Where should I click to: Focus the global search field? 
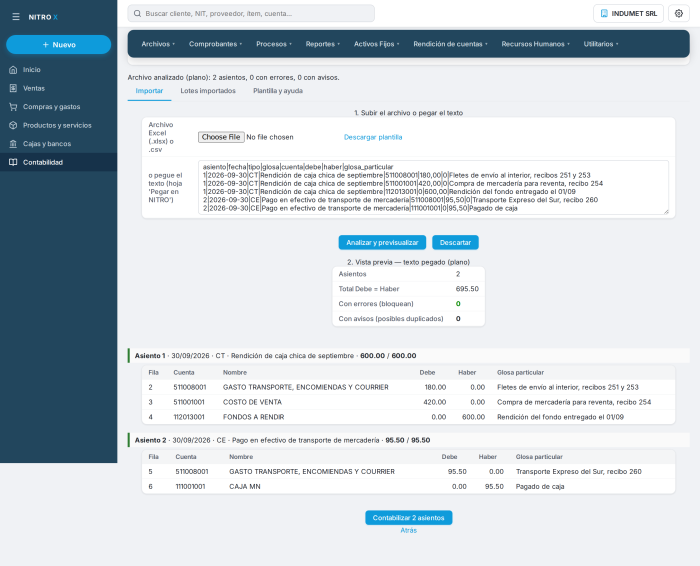(x=251, y=13)
